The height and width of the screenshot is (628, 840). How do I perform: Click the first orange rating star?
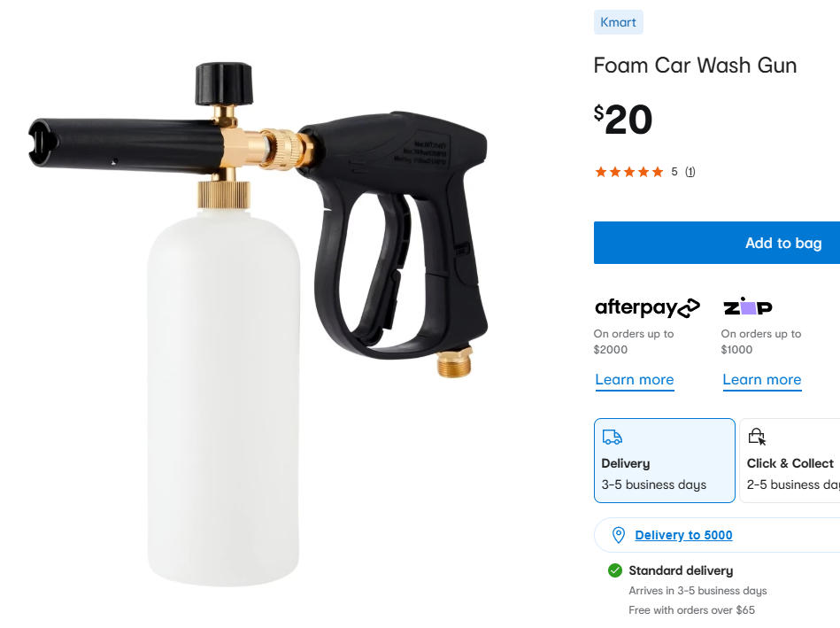pyautogui.click(x=601, y=172)
